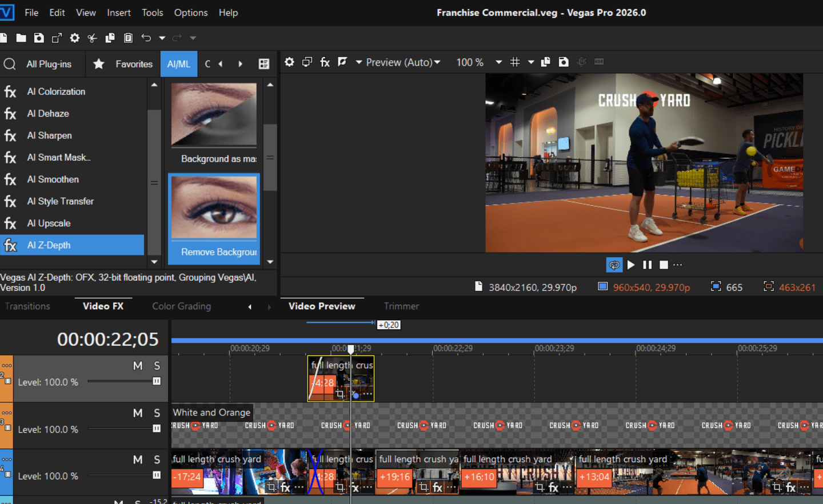Switch to the AI/ML plug-in tab

pyautogui.click(x=179, y=64)
